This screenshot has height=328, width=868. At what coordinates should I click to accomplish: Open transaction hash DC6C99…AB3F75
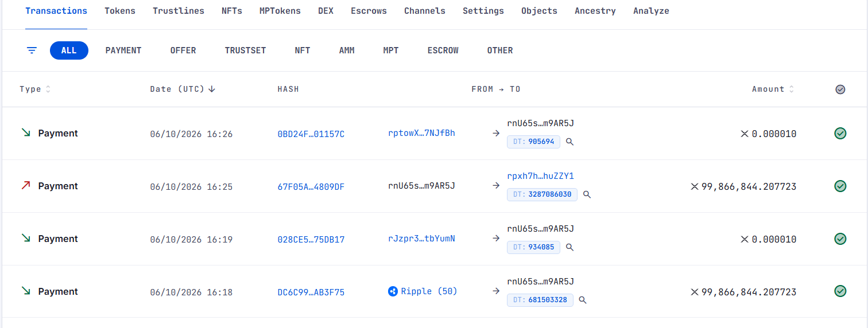(x=311, y=292)
